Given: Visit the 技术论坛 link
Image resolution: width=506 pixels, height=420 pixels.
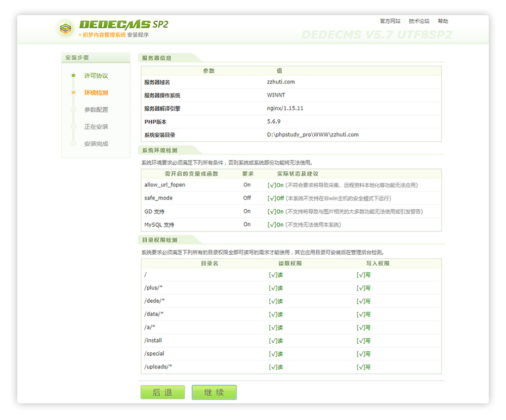Looking at the screenshot, I should click(x=419, y=21).
